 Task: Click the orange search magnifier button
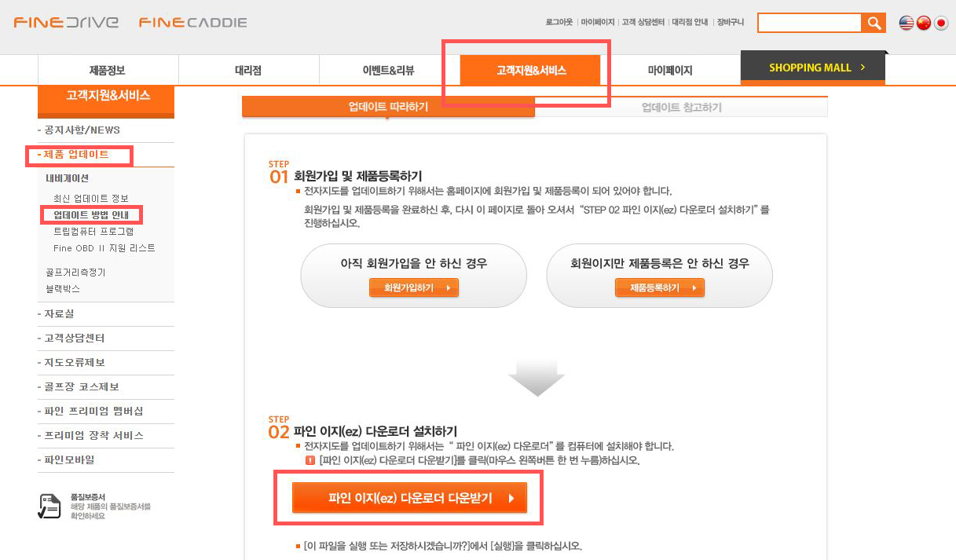(x=874, y=23)
